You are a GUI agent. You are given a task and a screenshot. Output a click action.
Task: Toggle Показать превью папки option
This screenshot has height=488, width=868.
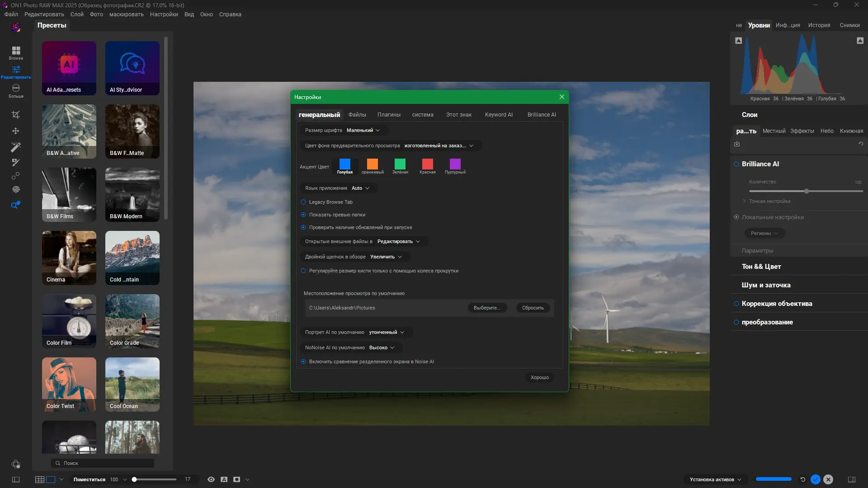(303, 215)
